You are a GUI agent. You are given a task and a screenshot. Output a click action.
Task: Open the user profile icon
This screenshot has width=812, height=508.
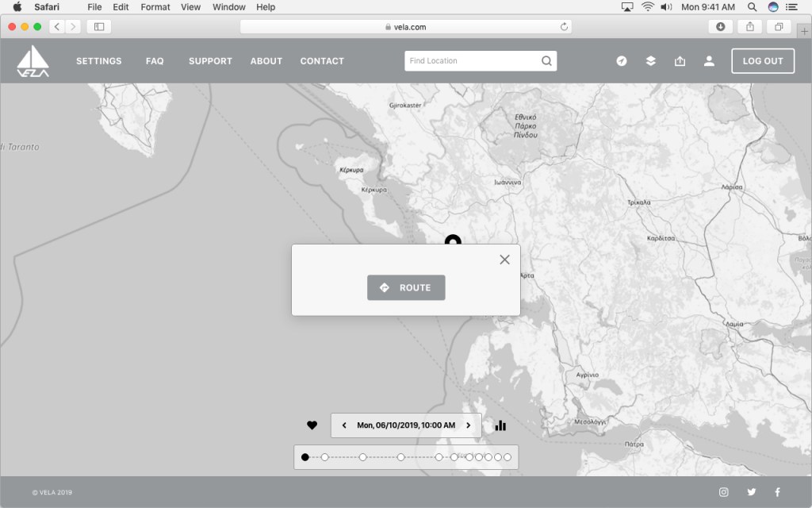pos(709,61)
